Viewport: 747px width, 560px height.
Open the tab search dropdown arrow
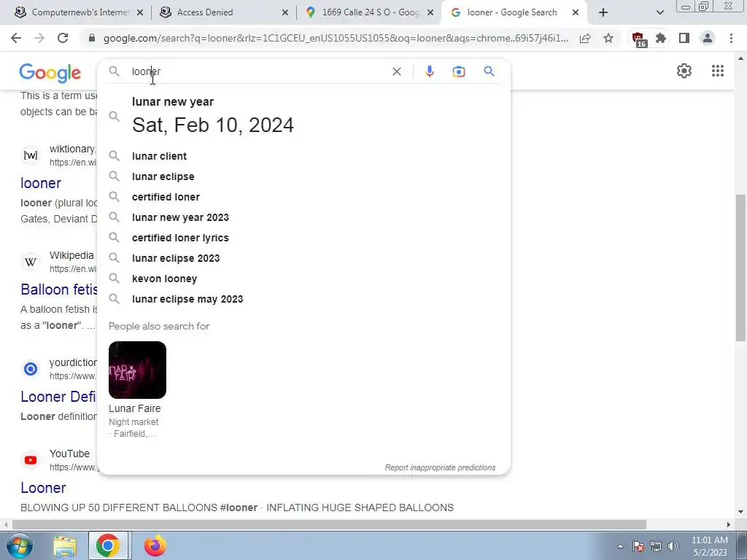(x=659, y=12)
